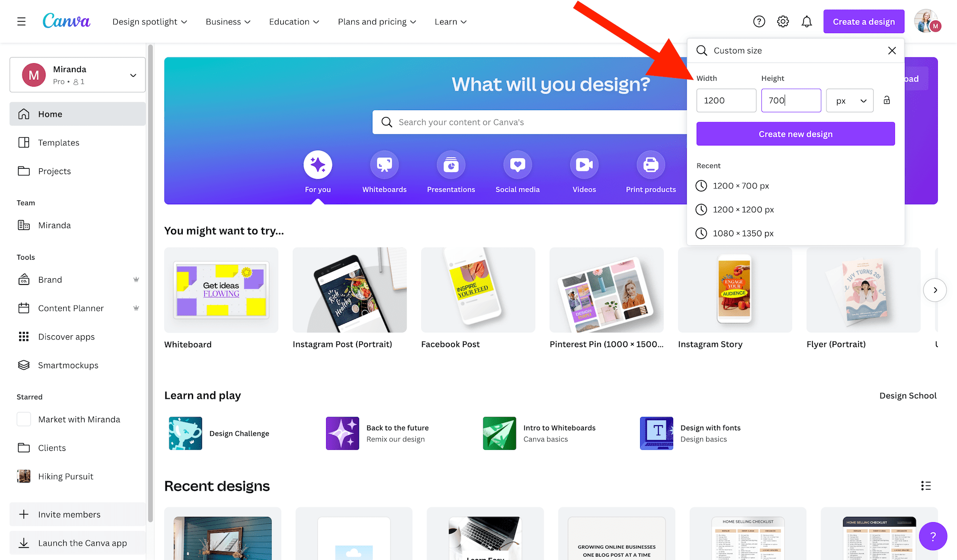Expand the Plans and pricing menu
957x560 pixels.
pos(377,22)
